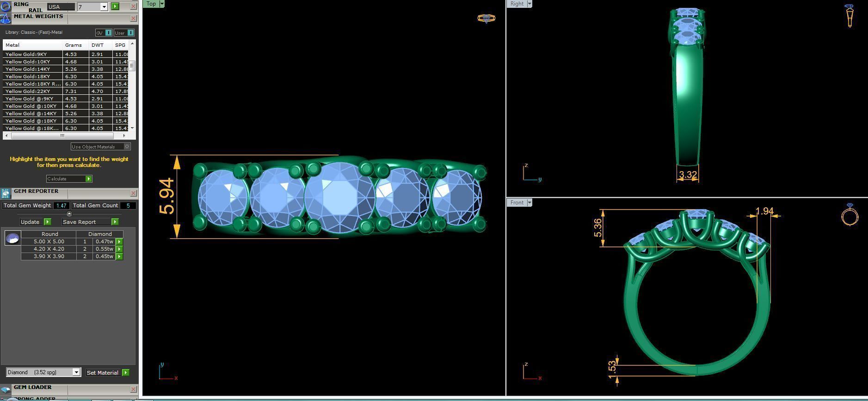Viewport: 868px width, 401px height.
Task: Click green arrow for 0.55tw gem row
Action: click(x=119, y=249)
